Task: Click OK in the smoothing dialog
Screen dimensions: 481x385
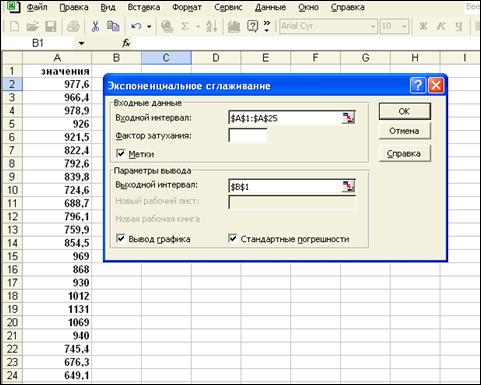Action: coord(404,111)
